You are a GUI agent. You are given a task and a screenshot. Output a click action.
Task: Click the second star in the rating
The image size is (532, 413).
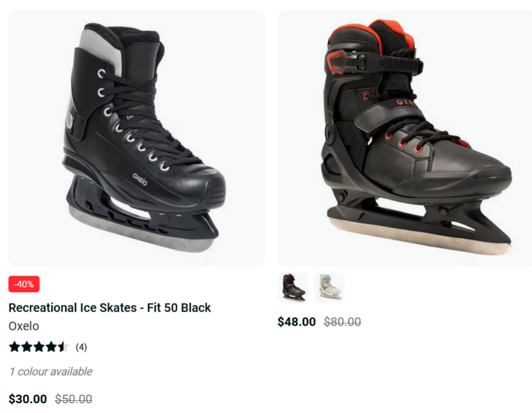coord(27,347)
